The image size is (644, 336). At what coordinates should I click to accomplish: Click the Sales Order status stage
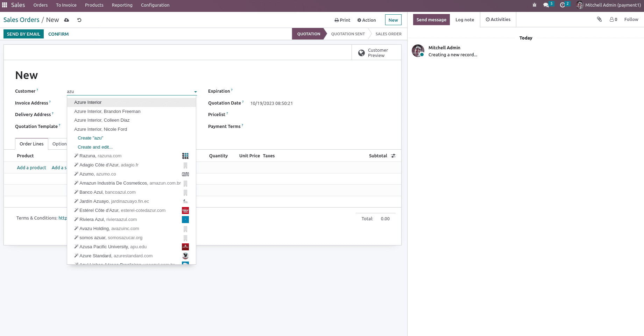click(x=388, y=34)
